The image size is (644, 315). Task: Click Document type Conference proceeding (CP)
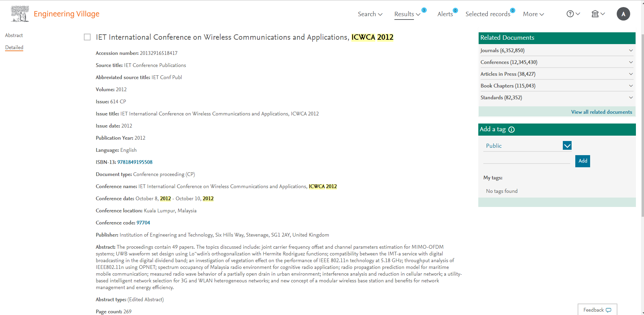coord(145,174)
